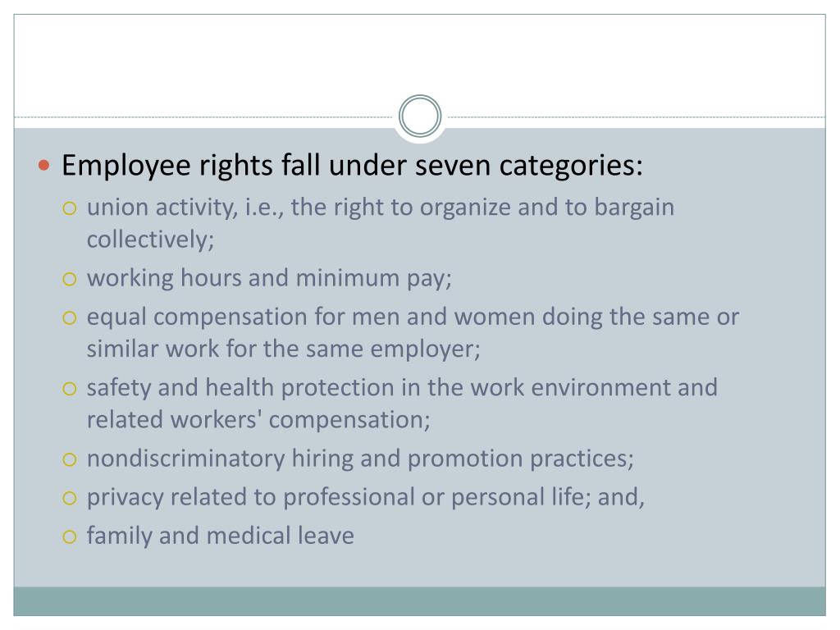Click the line privacy related to professional life

click(x=365, y=498)
